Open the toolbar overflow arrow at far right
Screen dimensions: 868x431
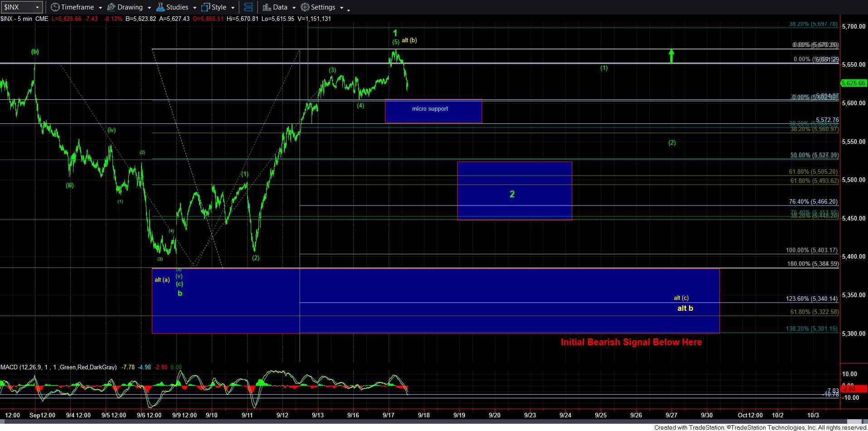click(348, 10)
